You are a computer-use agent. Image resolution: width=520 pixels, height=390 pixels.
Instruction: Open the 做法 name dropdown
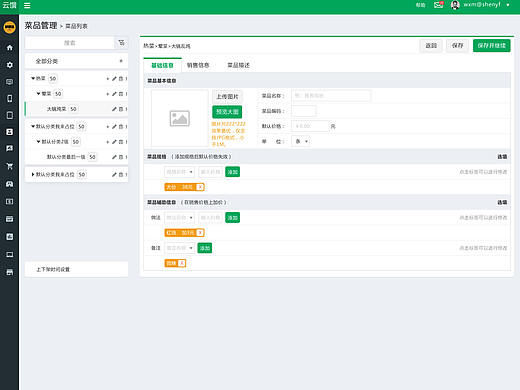180,218
